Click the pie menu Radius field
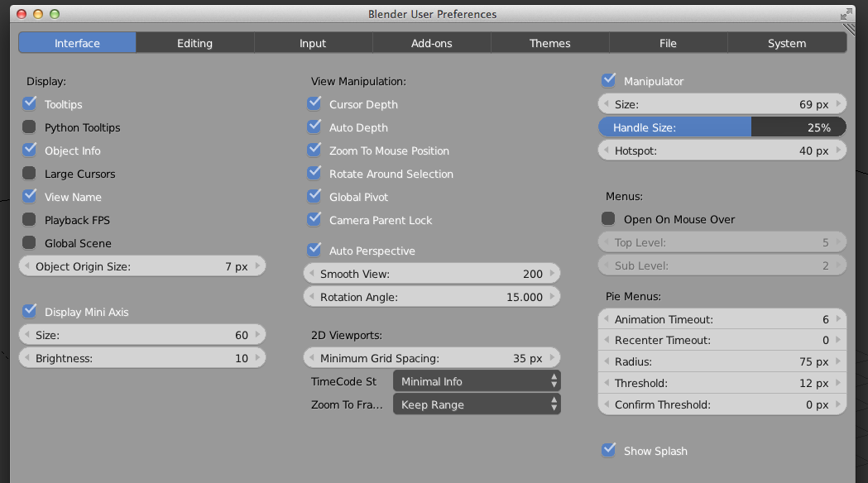 pyautogui.click(x=722, y=361)
